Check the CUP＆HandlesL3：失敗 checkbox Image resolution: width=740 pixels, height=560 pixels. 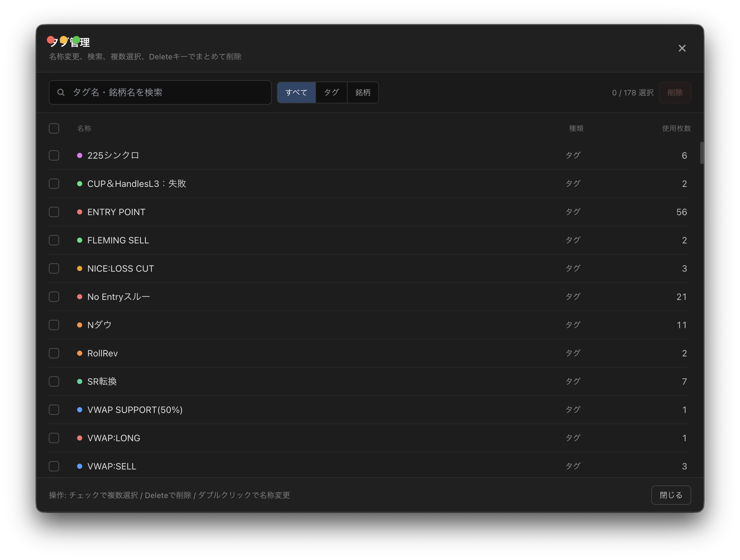54,183
